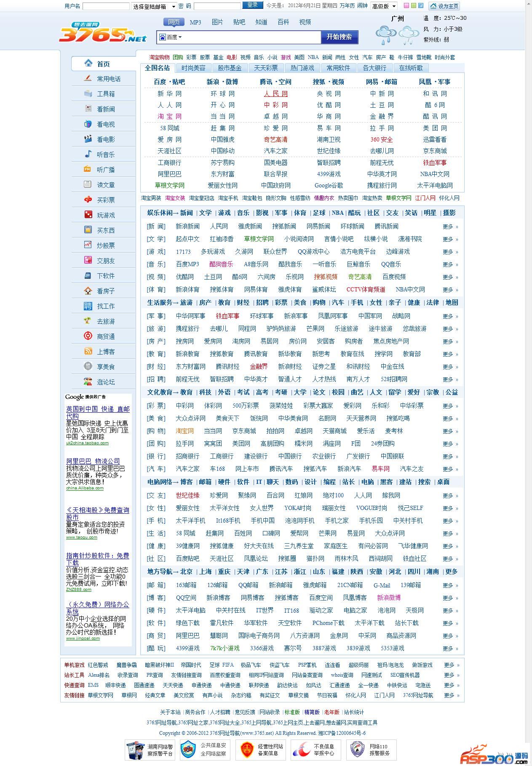Select the 网页 search tab
The width and height of the screenshot is (532, 766).
174,22
